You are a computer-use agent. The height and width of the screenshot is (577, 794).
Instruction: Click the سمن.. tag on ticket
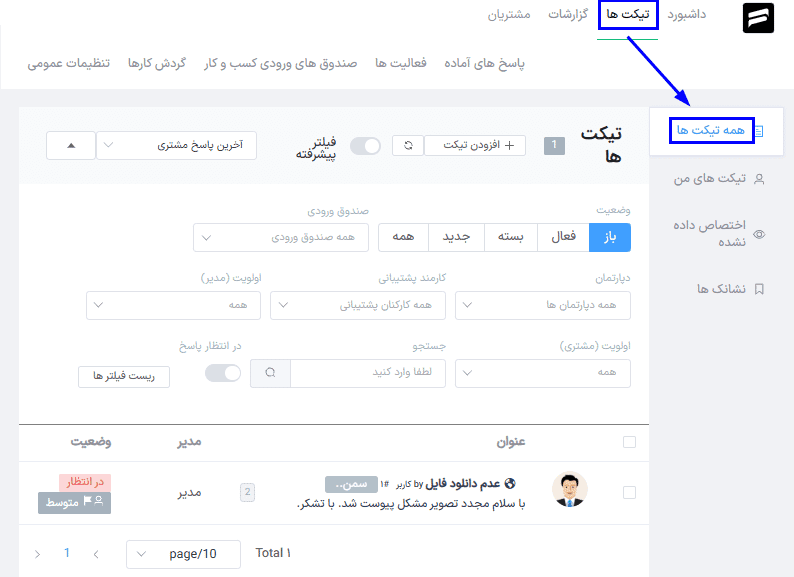pyautogui.click(x=351, y=484)
